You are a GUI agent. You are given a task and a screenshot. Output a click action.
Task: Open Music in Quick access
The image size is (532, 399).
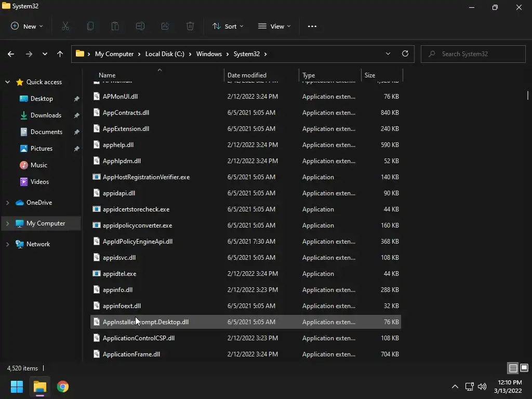point(38,165)
